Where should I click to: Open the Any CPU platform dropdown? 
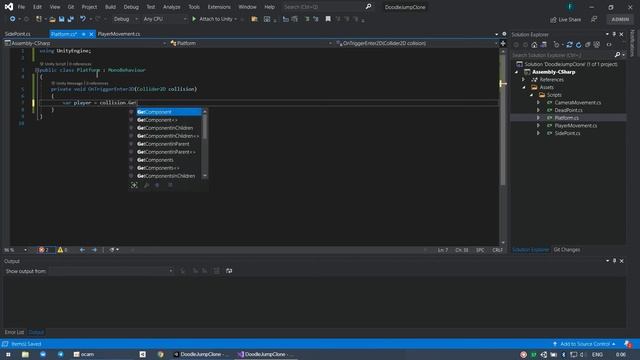[x=164, y=19]
